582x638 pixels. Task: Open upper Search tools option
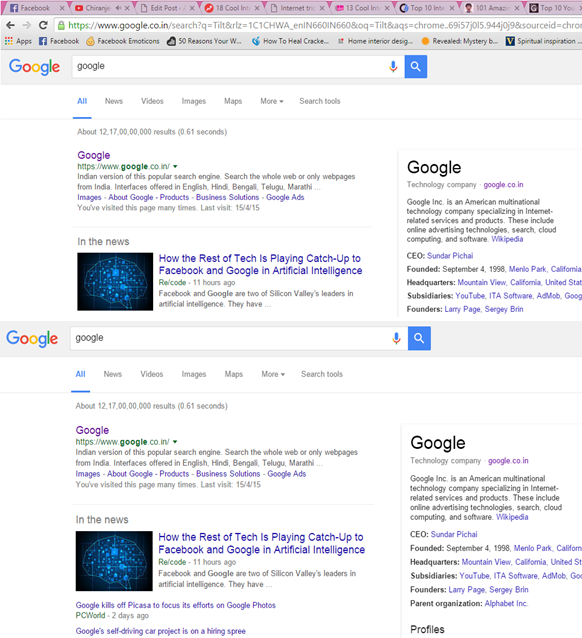(x=320, y=101)
